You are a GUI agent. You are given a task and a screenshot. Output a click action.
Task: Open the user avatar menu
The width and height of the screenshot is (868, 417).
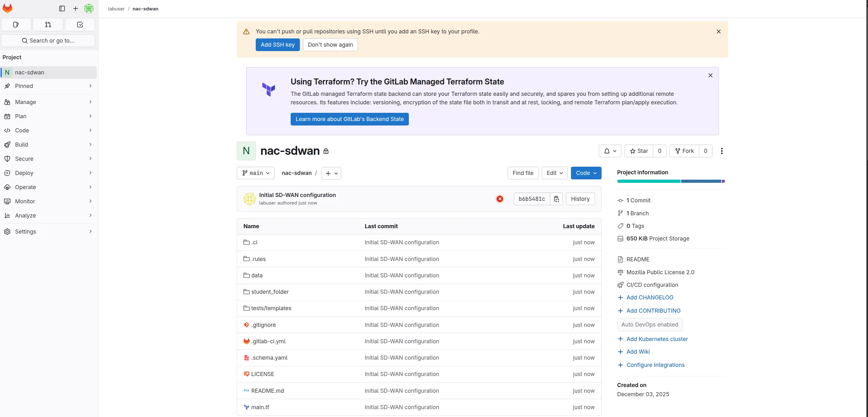[88, 9]
